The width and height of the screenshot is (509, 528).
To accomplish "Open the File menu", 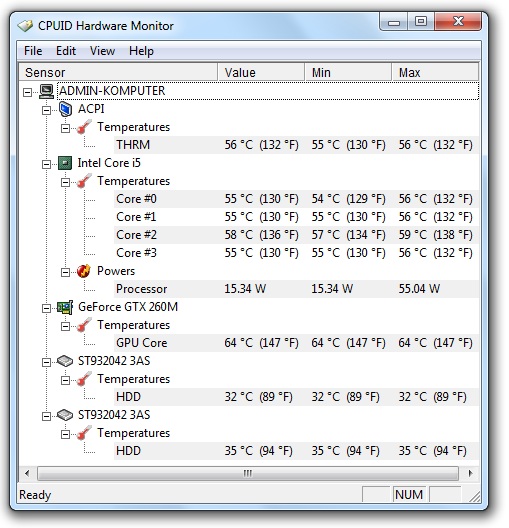I will [33, 51].
